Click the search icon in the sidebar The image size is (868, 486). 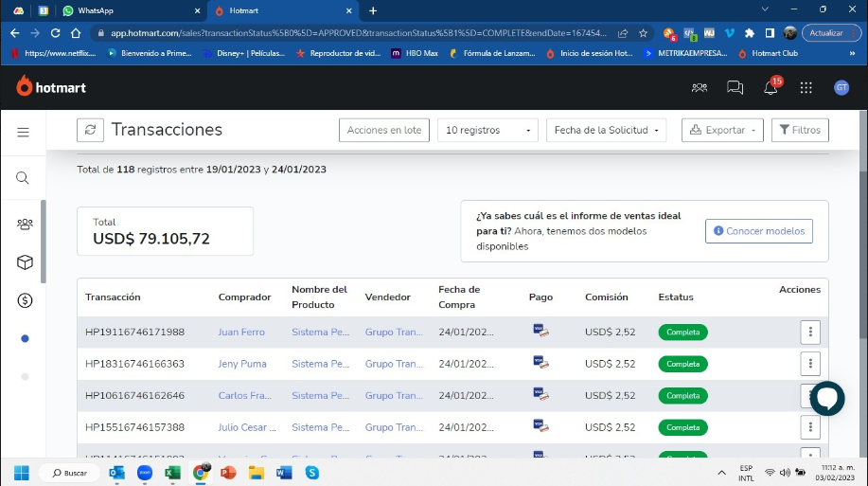23,177
